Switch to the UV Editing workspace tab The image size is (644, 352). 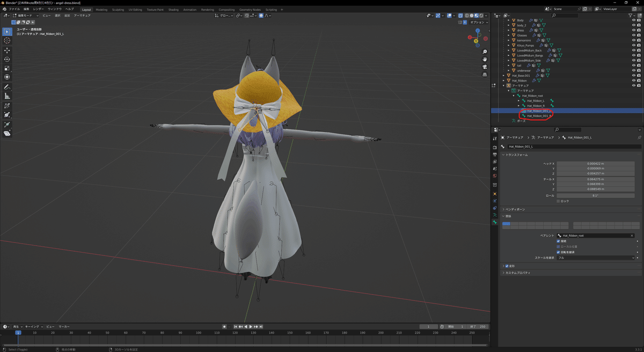(x=135, y=10)
